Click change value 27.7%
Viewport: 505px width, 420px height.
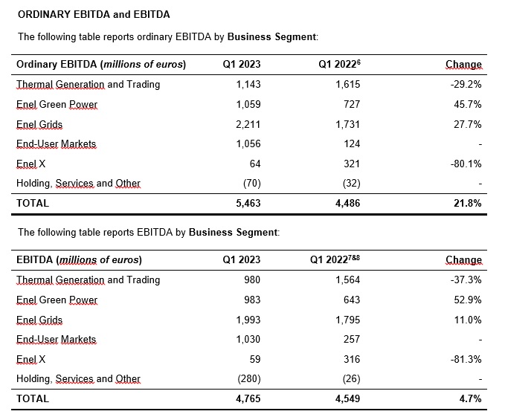[x=468, y=124]
